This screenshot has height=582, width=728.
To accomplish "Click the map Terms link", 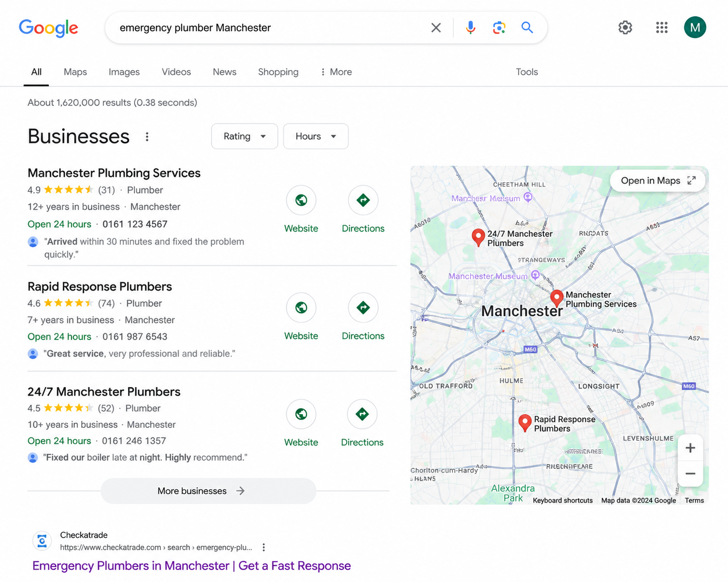I will point(694,500).
